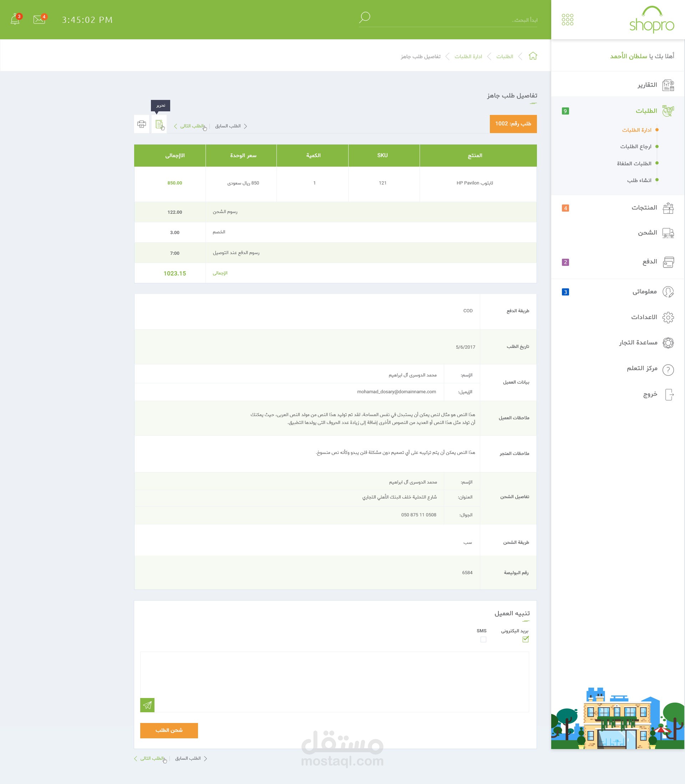Expand the الدفع sidebar menu

(x=649, y=262)
